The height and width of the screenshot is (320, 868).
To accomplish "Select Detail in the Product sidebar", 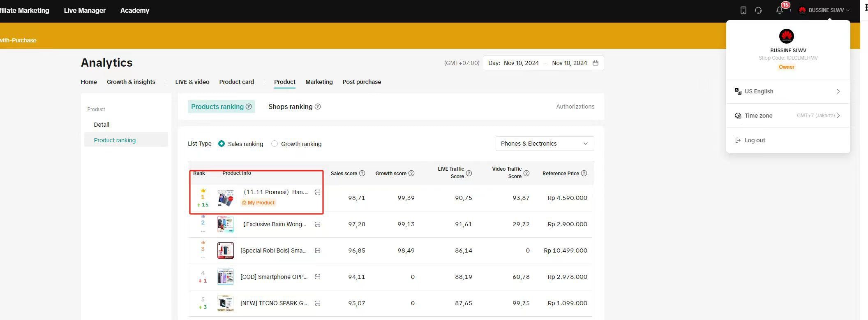I will click(102, 125).
